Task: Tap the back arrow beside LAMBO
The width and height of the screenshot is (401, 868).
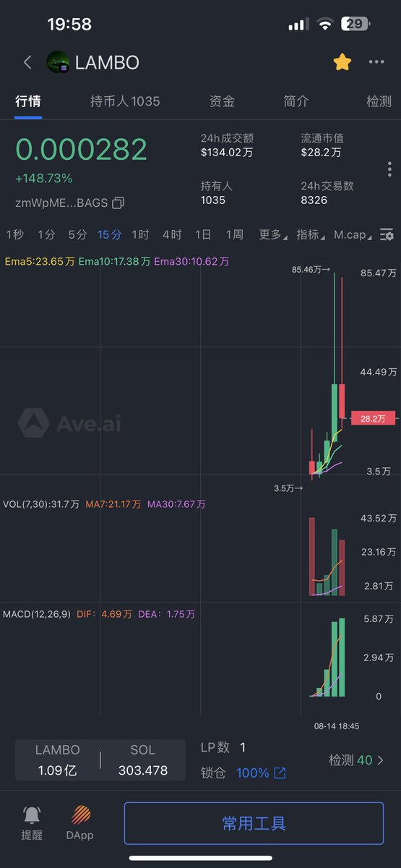Action: click(x=27, y=62)
